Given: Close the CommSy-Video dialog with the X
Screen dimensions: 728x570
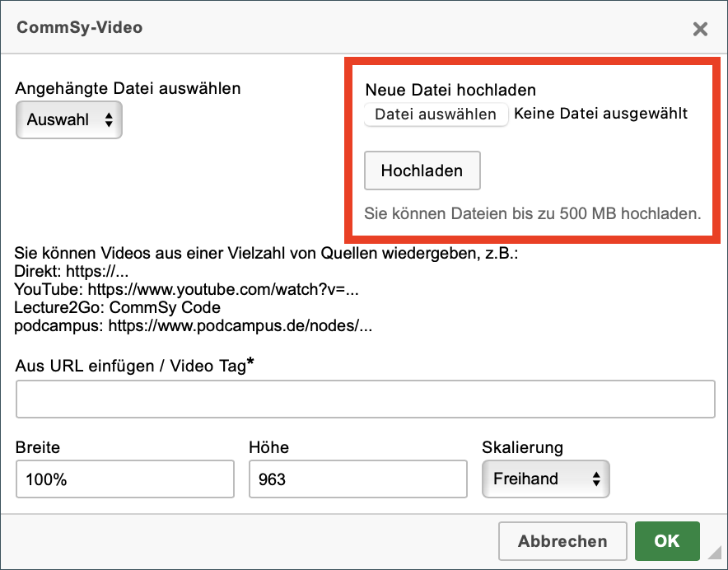Looking at the screenshot, I should tap(700, 29).
